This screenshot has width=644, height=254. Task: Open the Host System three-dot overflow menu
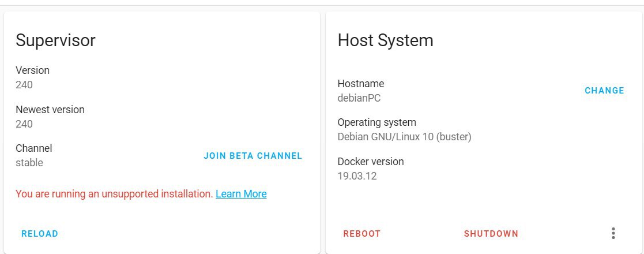(x=613, y=233)
